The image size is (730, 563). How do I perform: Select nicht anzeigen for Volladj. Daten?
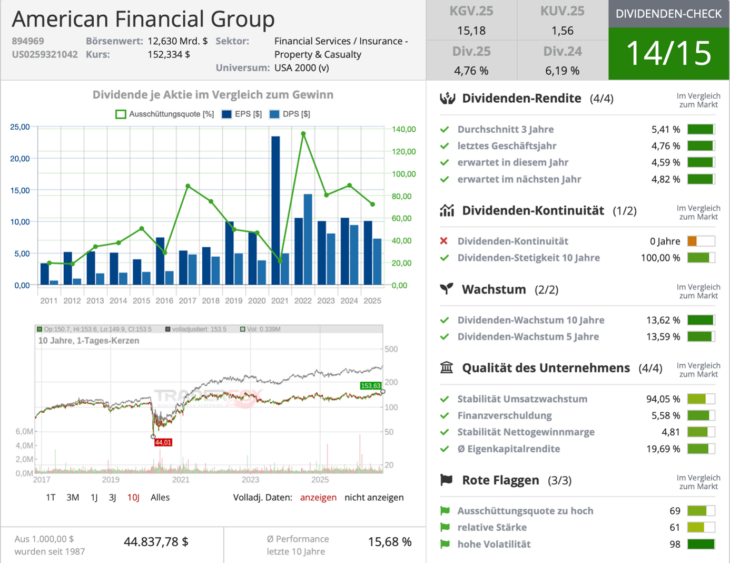tap(374, 497)
